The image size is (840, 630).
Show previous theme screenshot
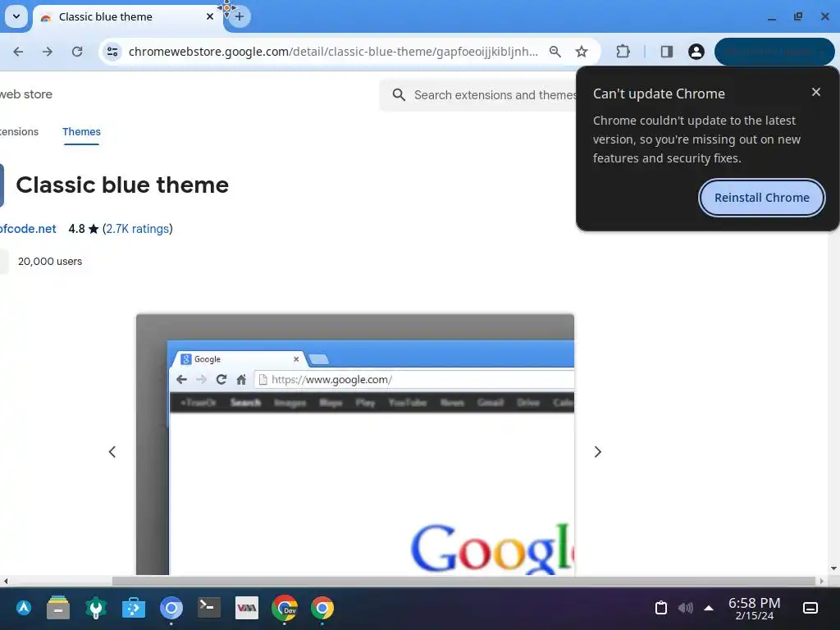tap(112, 452)
